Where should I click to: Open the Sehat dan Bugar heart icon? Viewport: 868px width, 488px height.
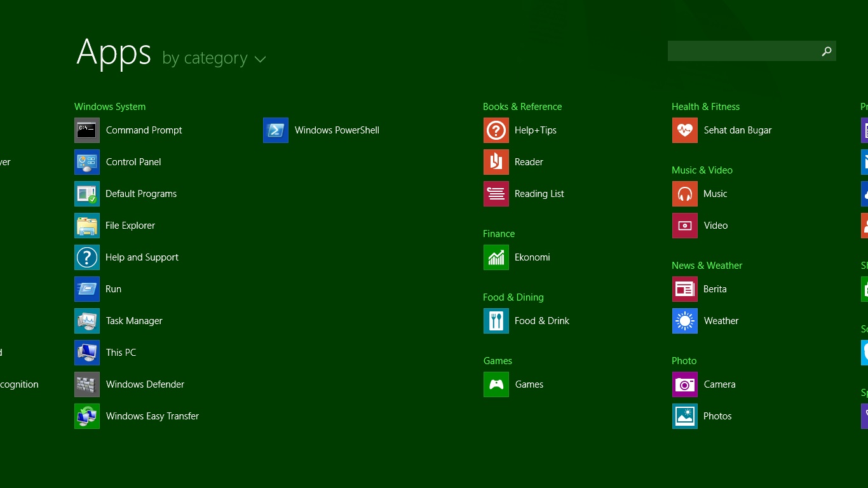tap(685, 130)
